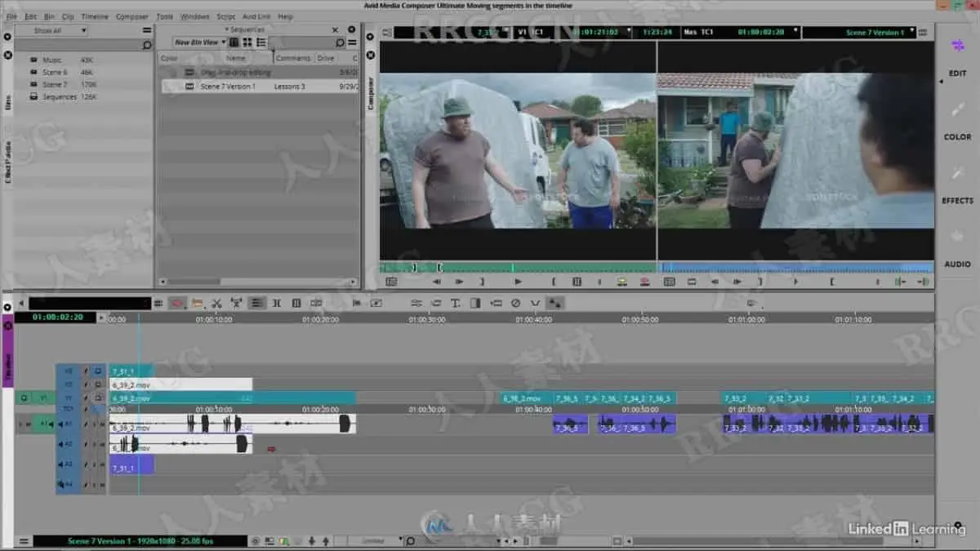Open the Tools menu
The height and width of the screenshot is (551, 980).
(x=165, y=16)
